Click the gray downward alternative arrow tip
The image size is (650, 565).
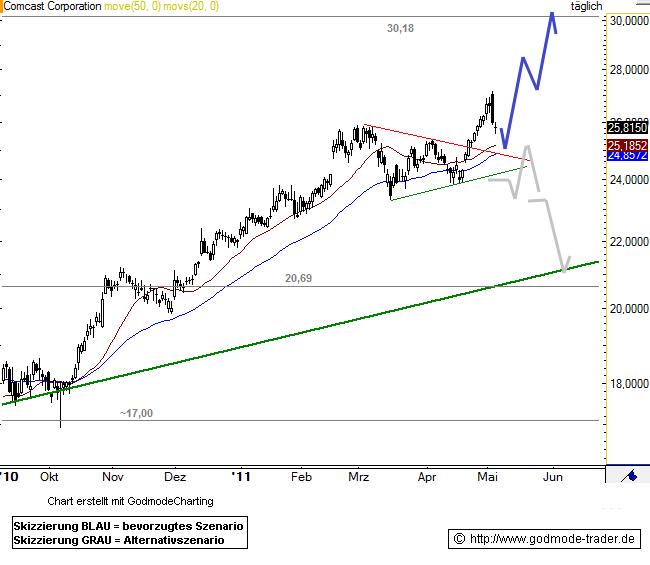coord(565,268)
